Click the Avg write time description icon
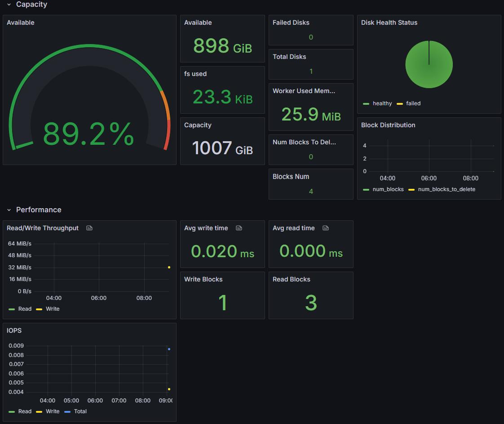The image size is (504, 424). click(239, 228)
